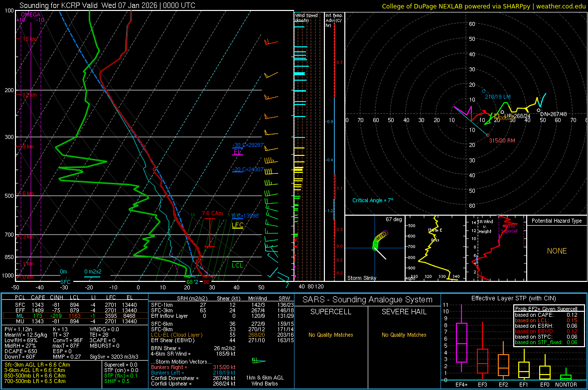Click the 'Potential Hazard Type' heading
588x390 pixels.
(x=557, y=221)
